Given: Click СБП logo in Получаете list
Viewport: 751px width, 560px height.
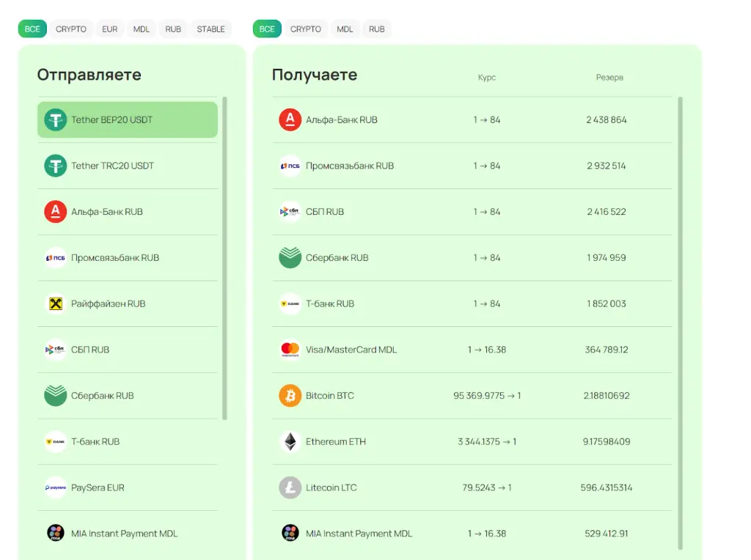Looking at the screenshot, I should pyautogui.click(x=290, y=212).
